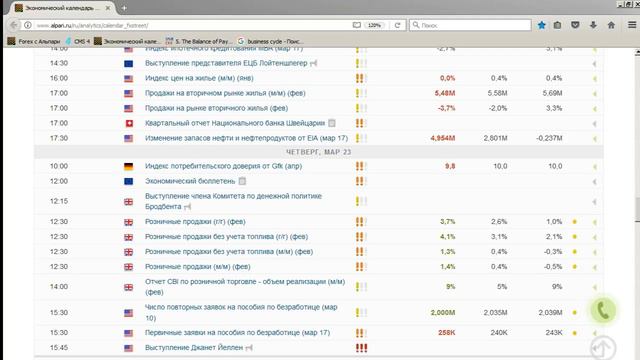Close the Экономический календарь tab
Image resolution: width=640 pixels, height=360 pixels.
tap(108, 8)
